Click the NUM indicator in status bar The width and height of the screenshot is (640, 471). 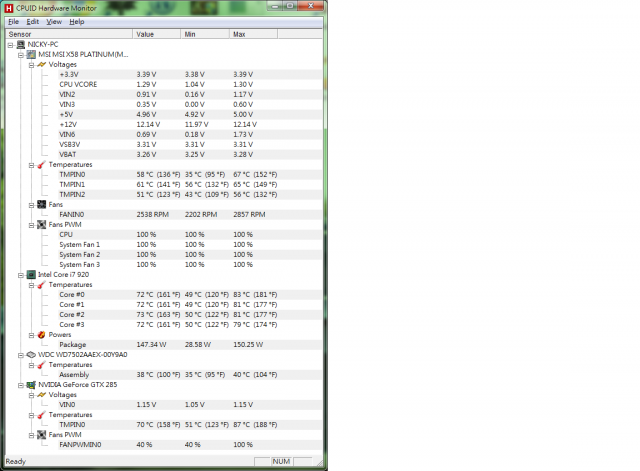tap(281, 461)
